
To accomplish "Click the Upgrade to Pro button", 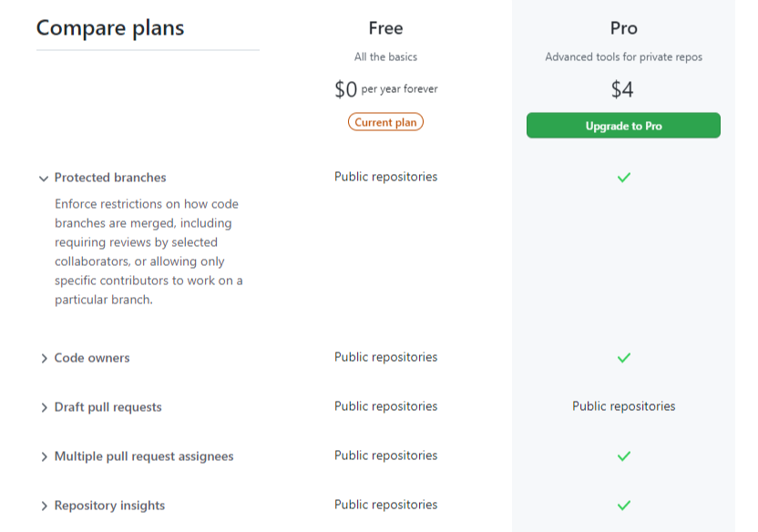I will [x=623, y=126].
